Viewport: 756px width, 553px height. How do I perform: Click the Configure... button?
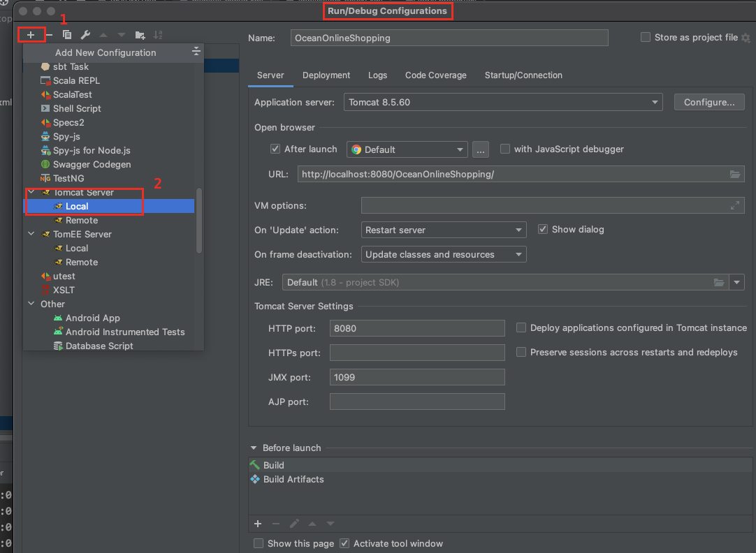tap(709, 102)
